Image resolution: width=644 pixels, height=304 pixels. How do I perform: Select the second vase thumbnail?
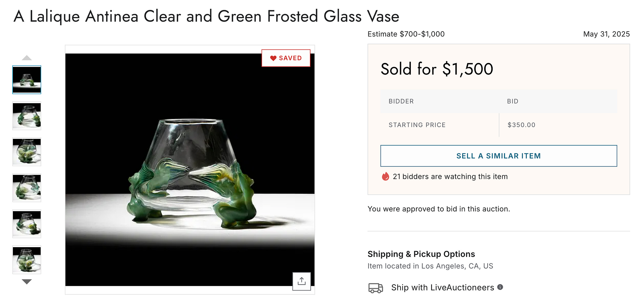tap(27, 116)
